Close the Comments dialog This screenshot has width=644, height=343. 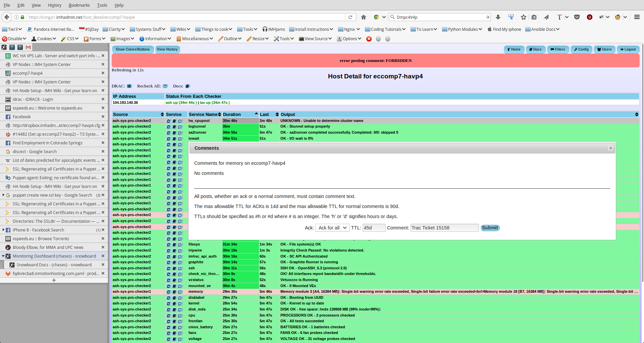pos(610,148)
